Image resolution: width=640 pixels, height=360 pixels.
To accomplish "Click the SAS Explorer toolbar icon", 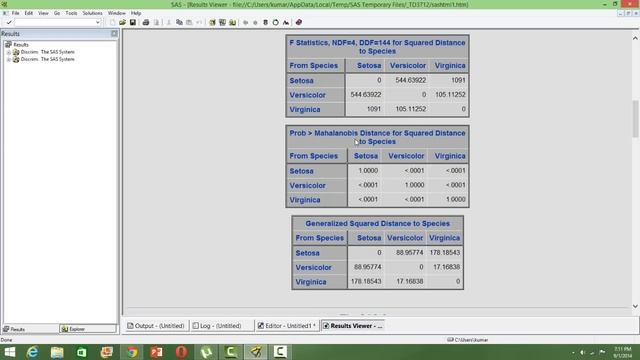I will 232,22.
